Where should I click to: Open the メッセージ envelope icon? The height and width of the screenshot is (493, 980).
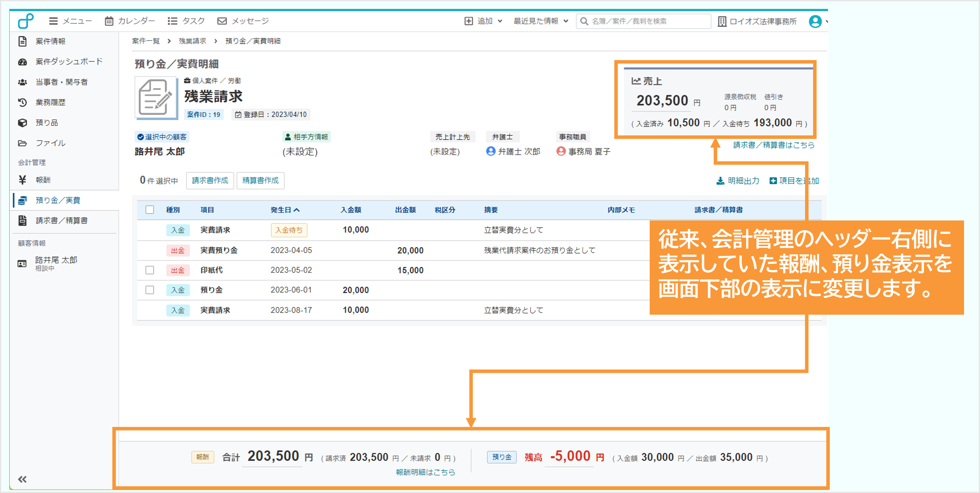click(x=222, y=21)
